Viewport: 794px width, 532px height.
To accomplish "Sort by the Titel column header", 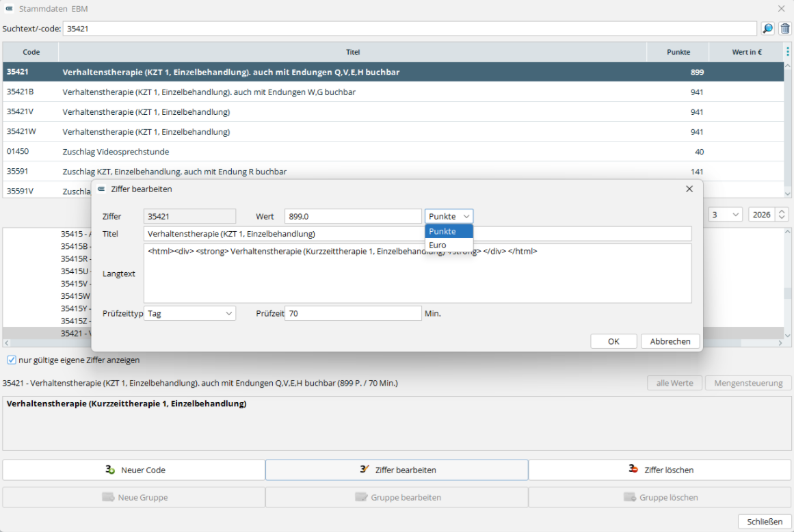I will pos(353,52).
